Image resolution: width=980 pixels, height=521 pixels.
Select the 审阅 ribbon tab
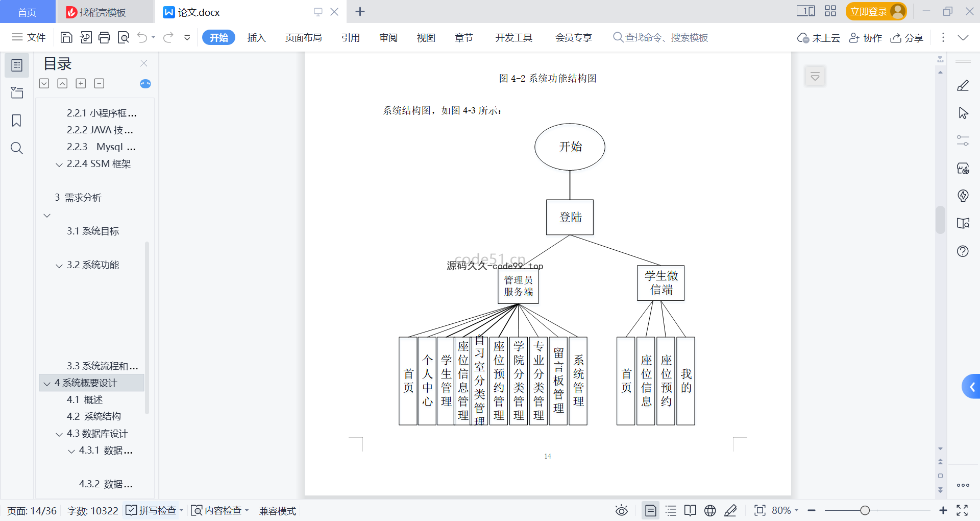click(388, 37)
